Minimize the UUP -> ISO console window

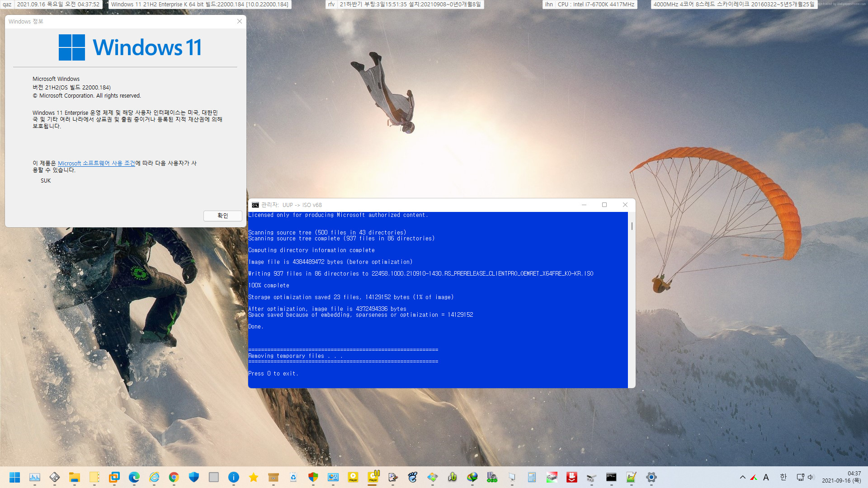pos(584,205)
